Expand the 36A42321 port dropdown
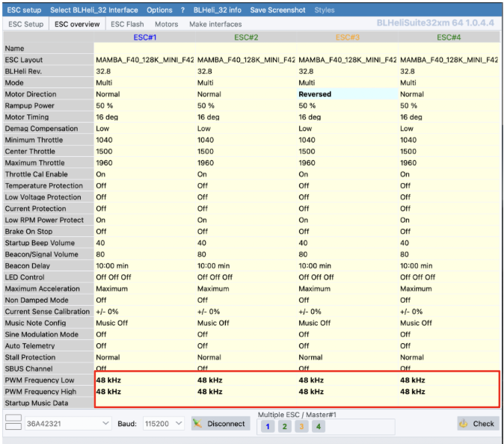504x444 pixels. [x=67, y=424]
